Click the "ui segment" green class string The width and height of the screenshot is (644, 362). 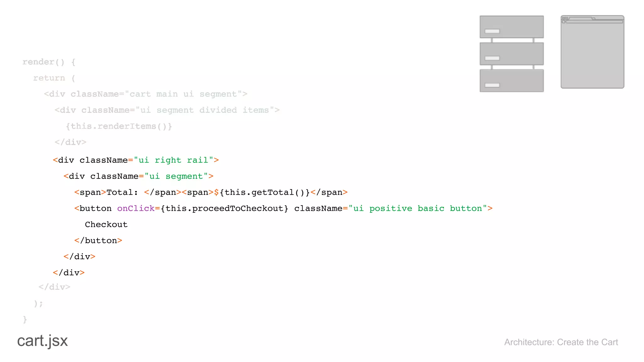(x=176, y=176)
